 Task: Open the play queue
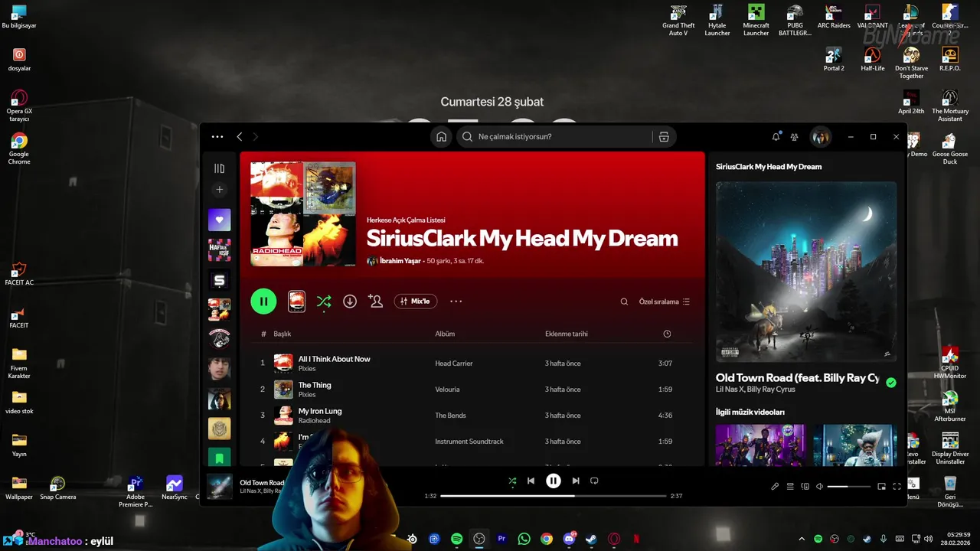coord(790,487)
